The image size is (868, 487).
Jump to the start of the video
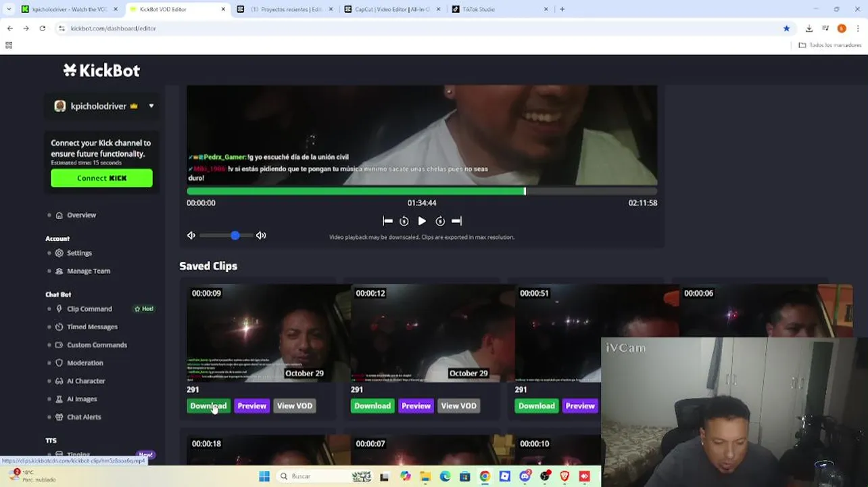(387, 221)
